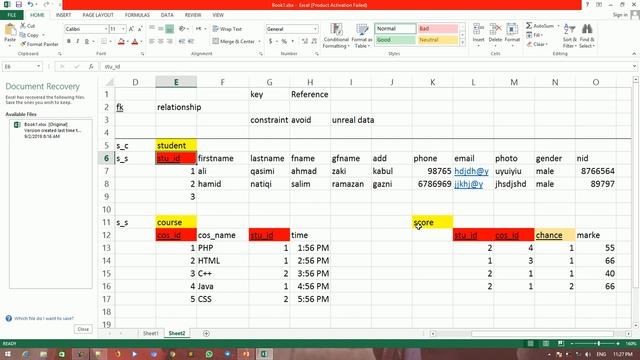640x360 pixels.
Task: Open the font size dropdown
Action: pyautogui.click(x=123, y=29)
